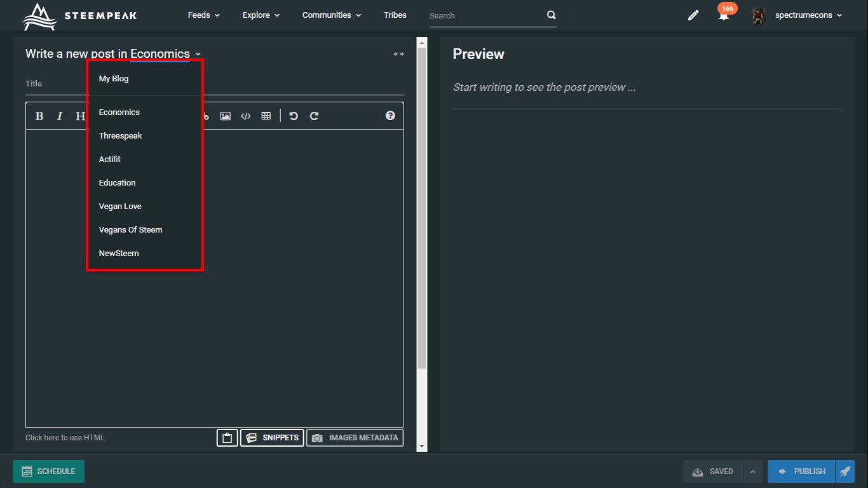The image size is (868, 488).
Task: Toggle editor width arrows icon
Action: click(x=398, y=54)
